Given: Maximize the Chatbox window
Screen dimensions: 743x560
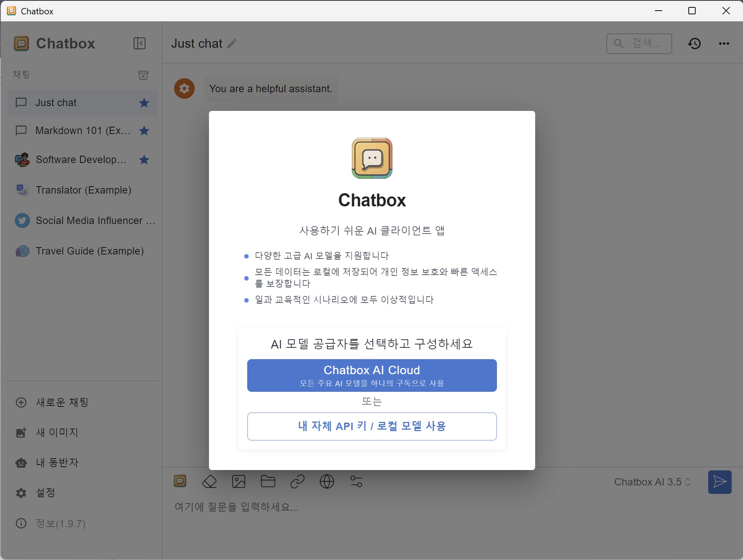Looking at the screenshot, I should point(692,11).
